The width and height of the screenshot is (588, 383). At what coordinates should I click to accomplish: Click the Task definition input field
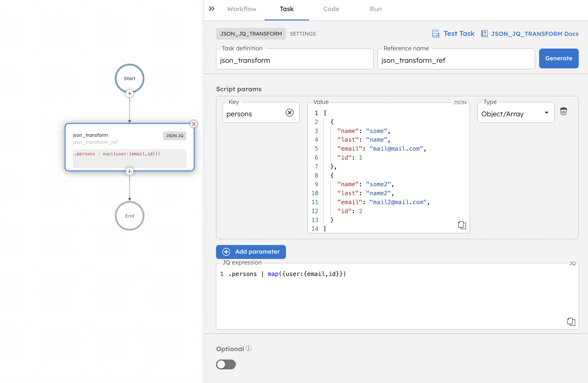click(x=295, y=59)
